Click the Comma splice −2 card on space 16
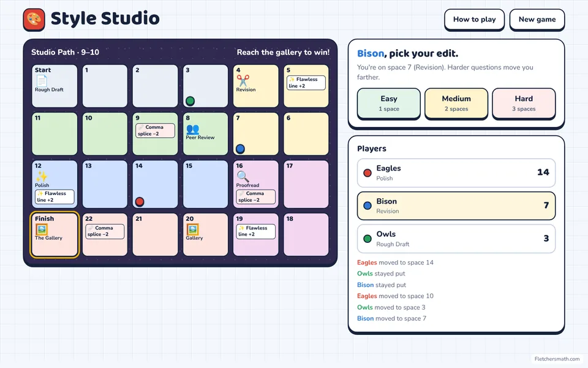This screenshot has height=368, width=588. (256, 196)
